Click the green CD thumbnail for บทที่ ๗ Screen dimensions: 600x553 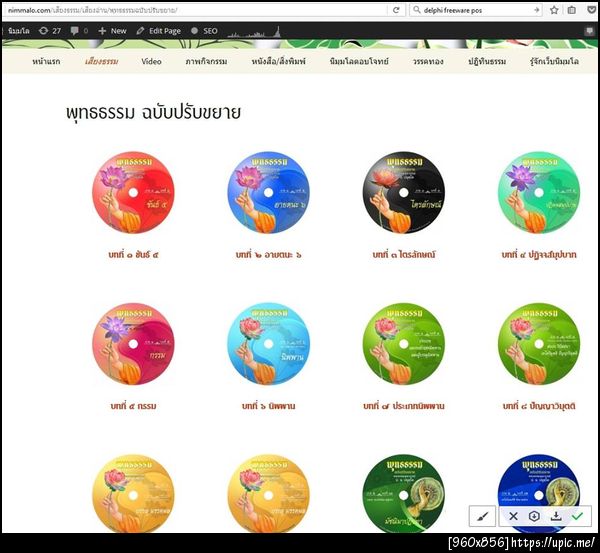[404, 344]
